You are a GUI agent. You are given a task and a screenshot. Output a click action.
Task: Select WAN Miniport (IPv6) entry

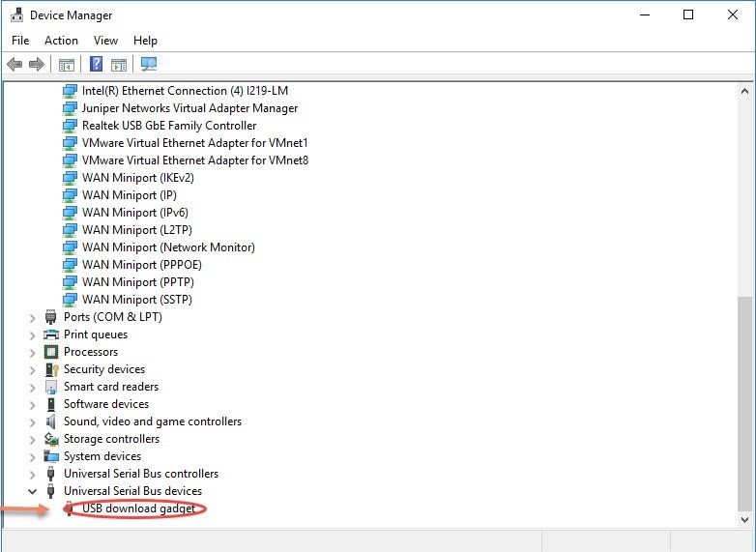[135, 213]
